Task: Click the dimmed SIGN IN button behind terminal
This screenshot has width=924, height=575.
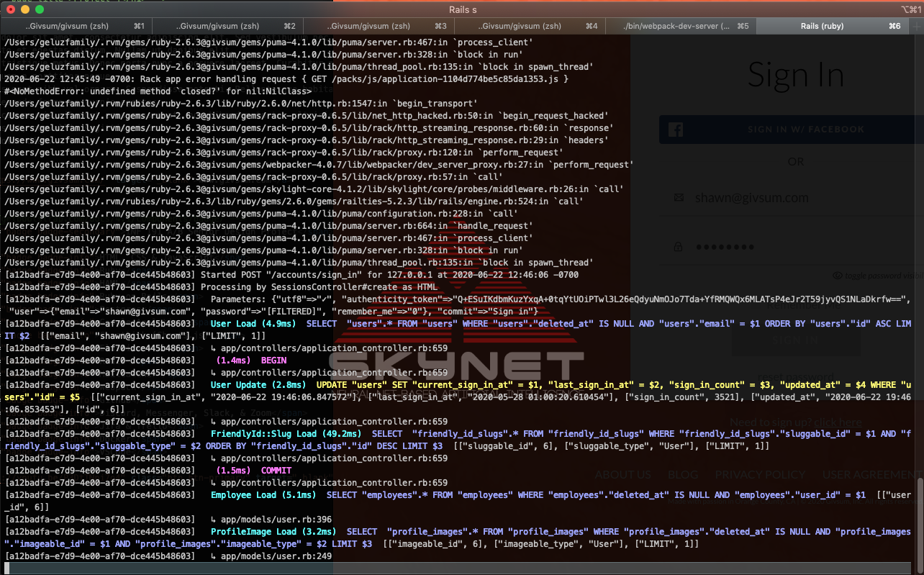Action: (796, 341)
